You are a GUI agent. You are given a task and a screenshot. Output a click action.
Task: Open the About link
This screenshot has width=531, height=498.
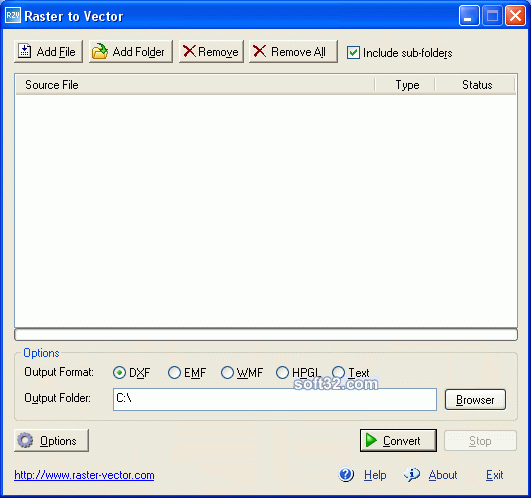[443, 475]
